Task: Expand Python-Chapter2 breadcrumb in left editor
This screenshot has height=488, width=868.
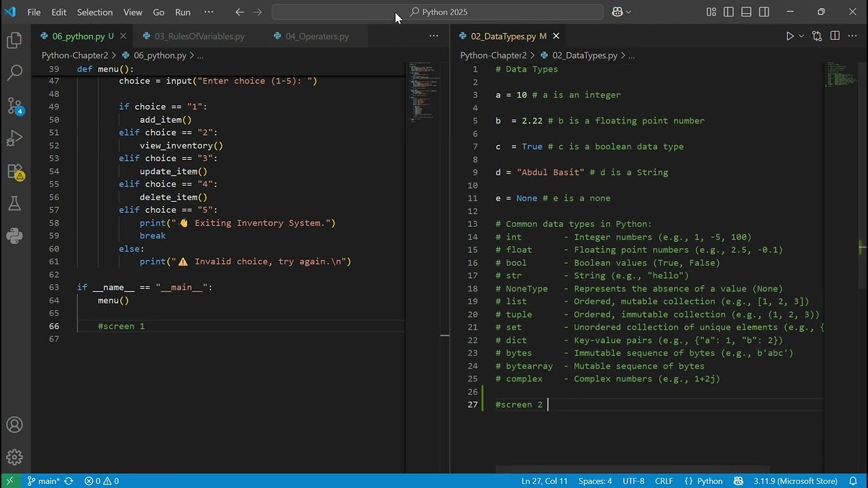Action: (x=75, y=56)
